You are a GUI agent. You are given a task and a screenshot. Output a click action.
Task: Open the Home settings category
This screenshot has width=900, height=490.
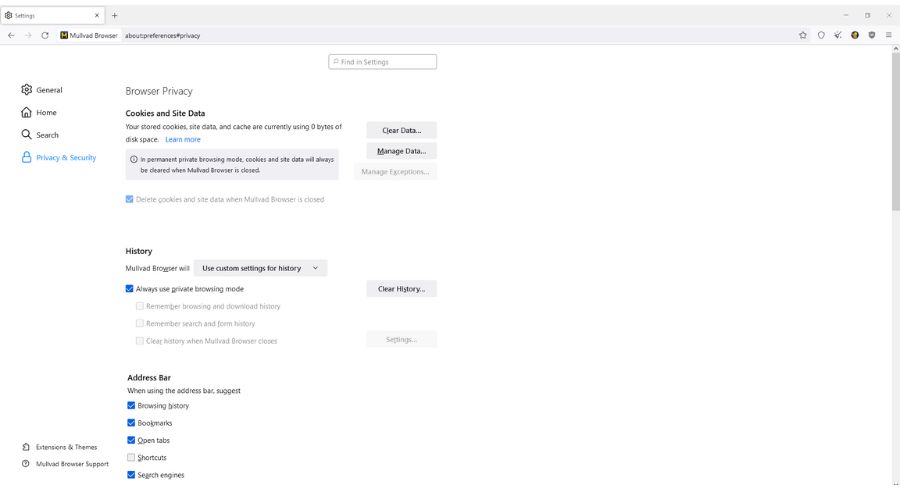(39, 112)
